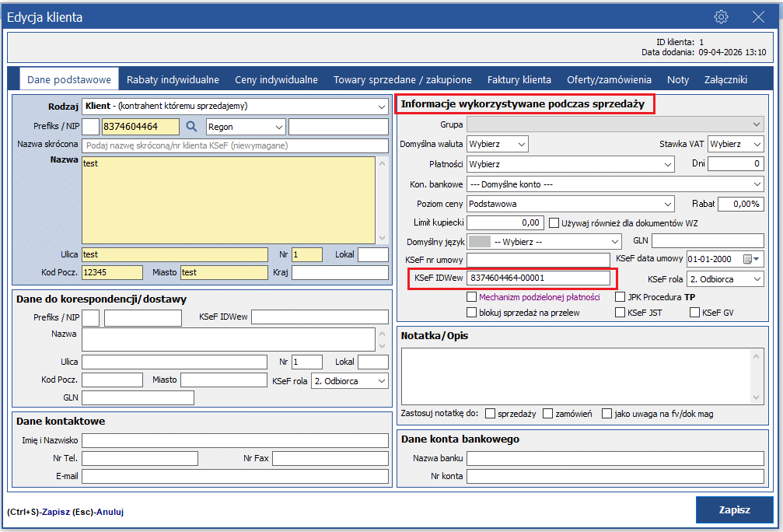Open the Faktury klienta tab
The height and width of the screenshot is (532, 783).
coord(519,79)
